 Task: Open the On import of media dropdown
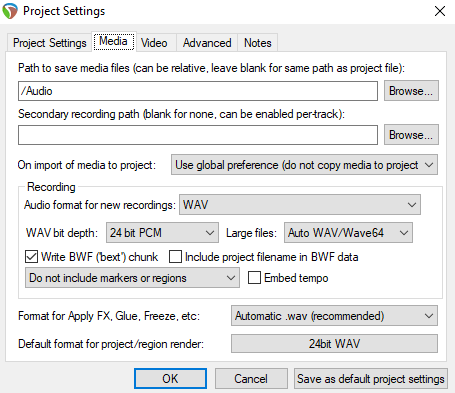(x=304, y=165)
